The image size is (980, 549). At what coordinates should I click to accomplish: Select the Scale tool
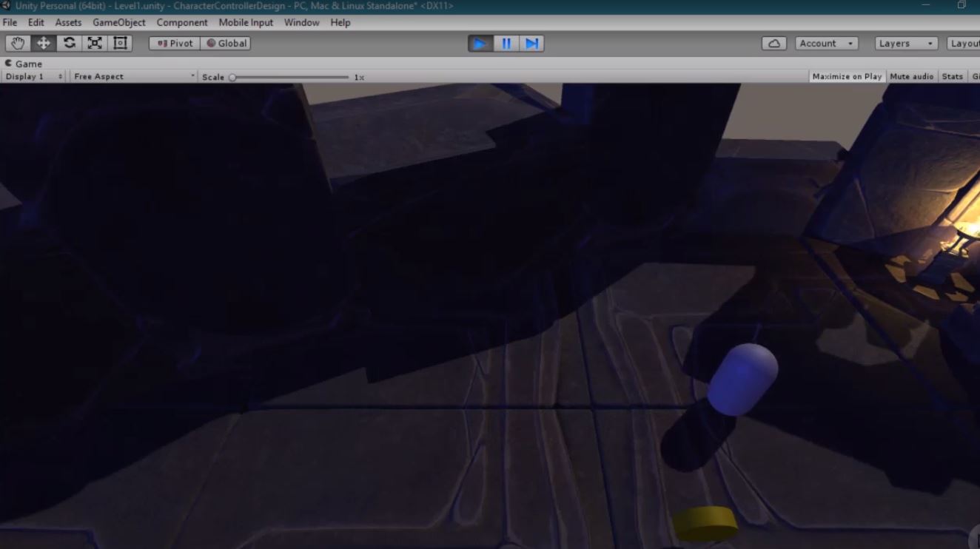[x=94, y=43]
